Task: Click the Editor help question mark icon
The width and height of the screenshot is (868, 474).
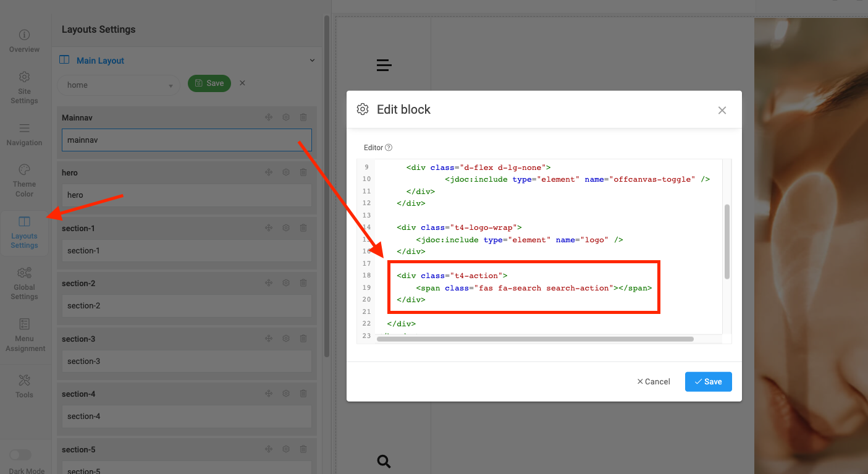Action: (x=389, y=148)
